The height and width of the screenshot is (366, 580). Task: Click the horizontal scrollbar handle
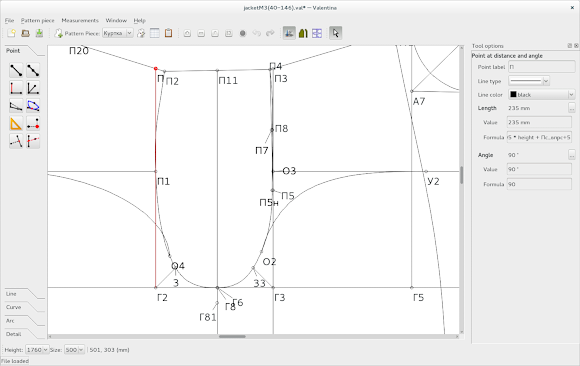[232, 336]
